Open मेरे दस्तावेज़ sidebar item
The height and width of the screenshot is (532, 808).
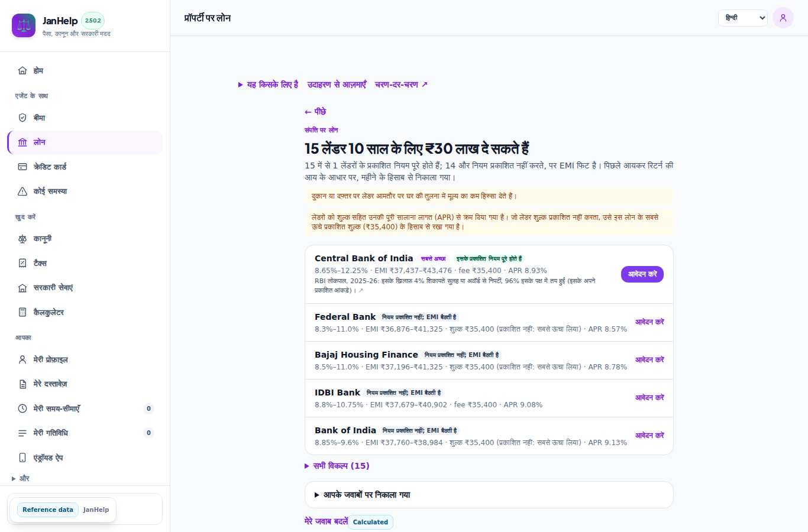click(x=85, y=384)
